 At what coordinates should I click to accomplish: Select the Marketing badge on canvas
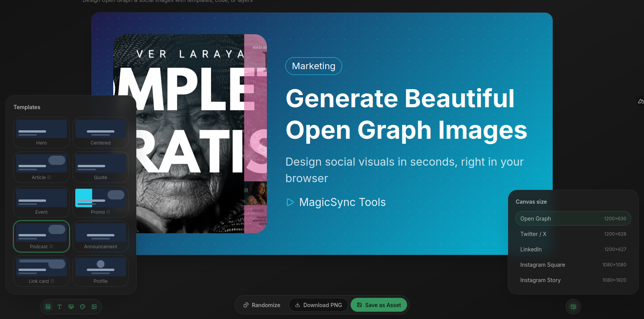(314, 66)
